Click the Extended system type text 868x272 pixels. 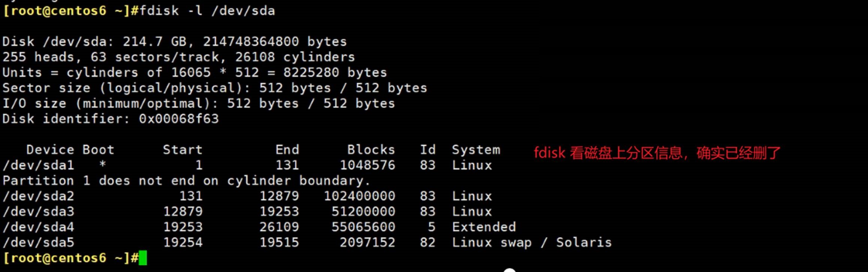[x=484, y=227]
